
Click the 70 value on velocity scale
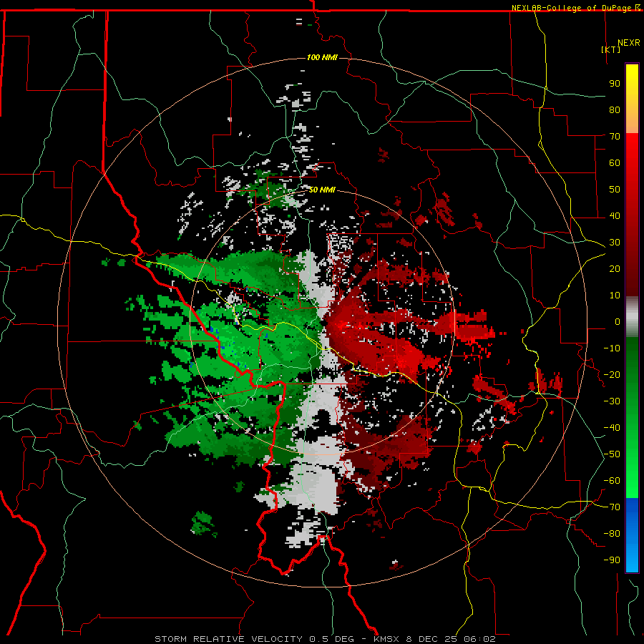pos(615,137)
